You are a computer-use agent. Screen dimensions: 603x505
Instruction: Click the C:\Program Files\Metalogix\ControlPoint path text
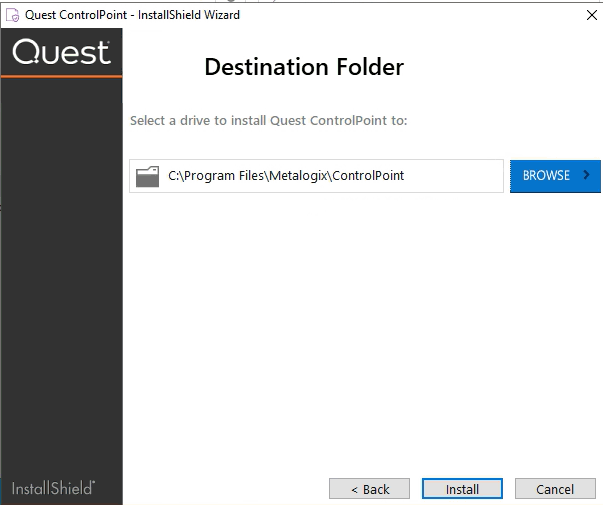[286, 176]
